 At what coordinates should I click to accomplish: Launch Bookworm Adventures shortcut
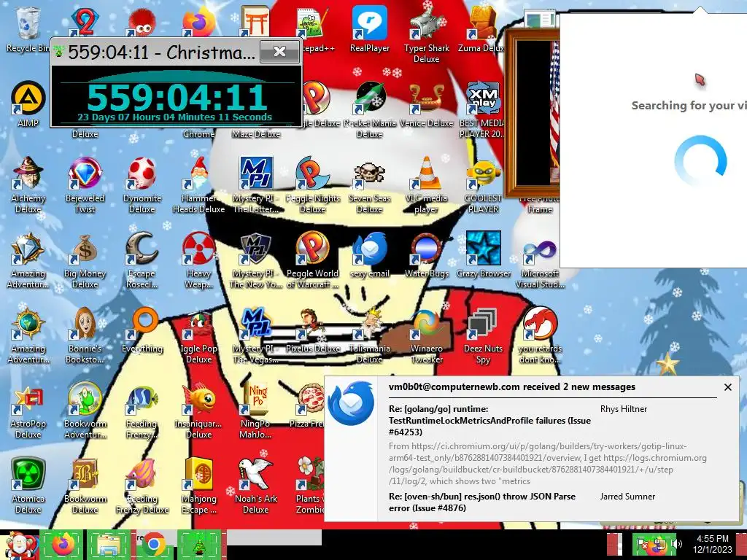85,410
